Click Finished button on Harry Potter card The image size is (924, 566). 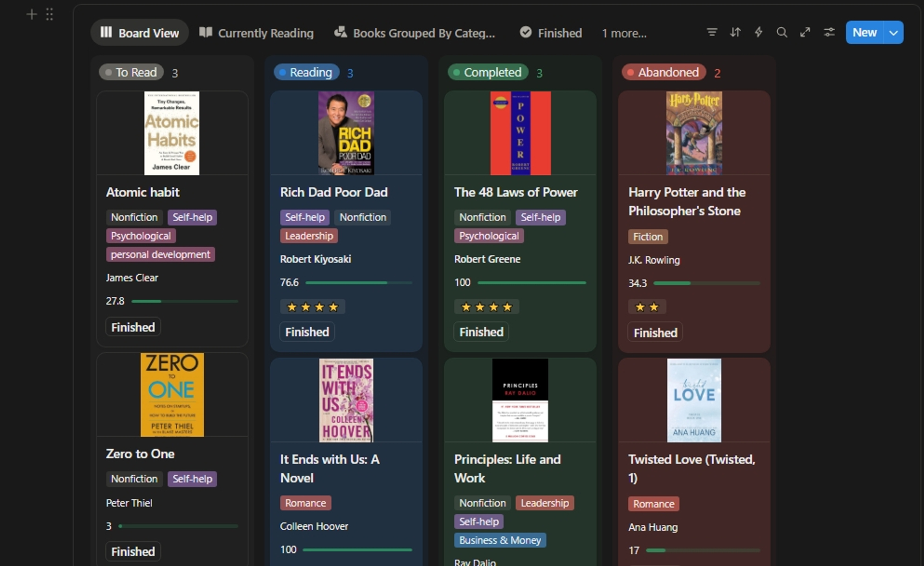655,333
